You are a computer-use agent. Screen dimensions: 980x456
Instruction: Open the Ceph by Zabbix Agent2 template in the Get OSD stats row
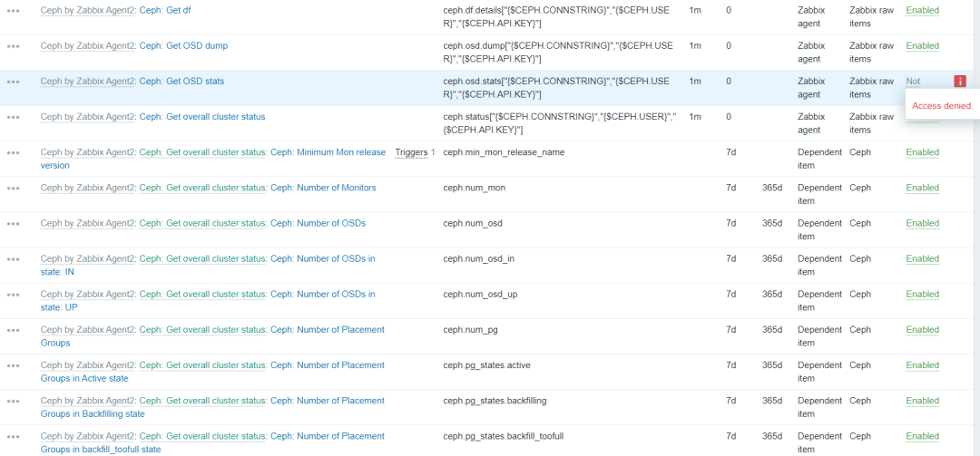[x=88, y=82]
